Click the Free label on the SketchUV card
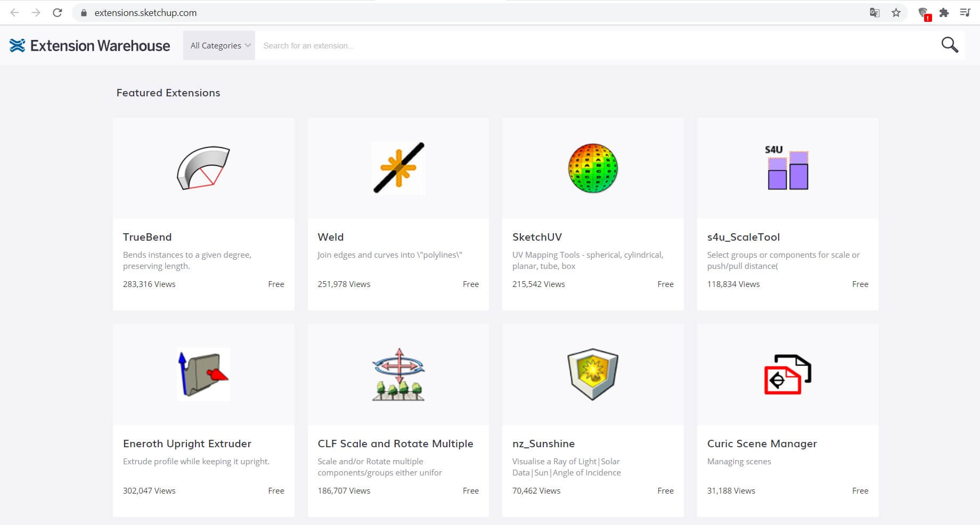Image resolution: width=980 pixels, height=525 pixels. coord(666,284)
